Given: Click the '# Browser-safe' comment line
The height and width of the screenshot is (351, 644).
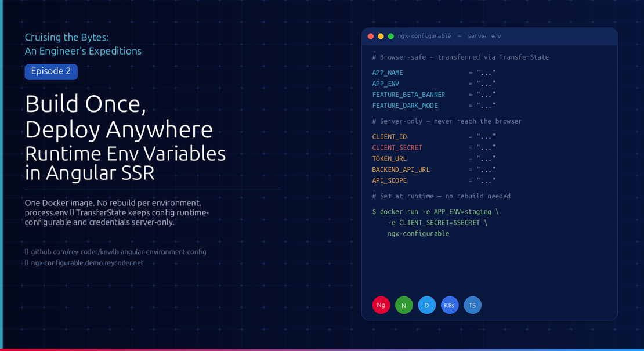Looking at the screenshot, I should tap(461, 57).
